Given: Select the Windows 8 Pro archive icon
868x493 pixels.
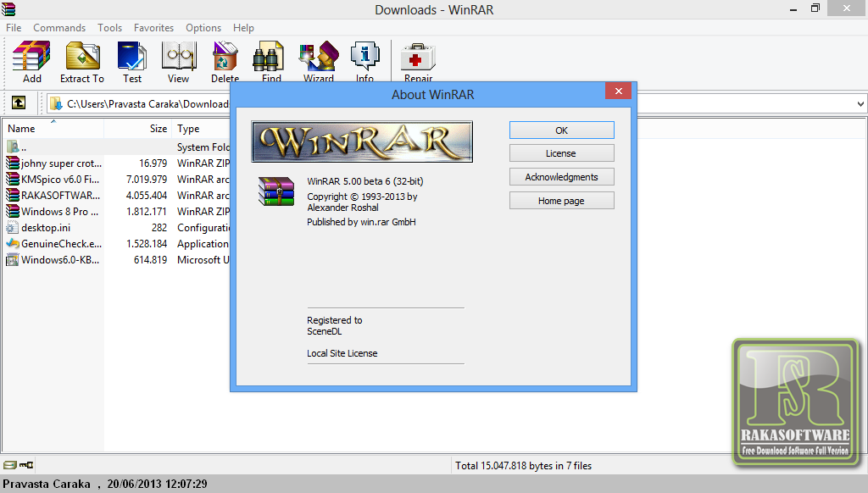Looking at the screenshot, I should coord(13,211).
